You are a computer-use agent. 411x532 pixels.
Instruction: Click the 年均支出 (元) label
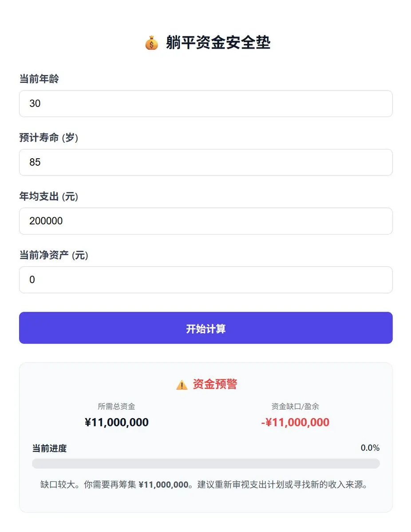point(49,196)
